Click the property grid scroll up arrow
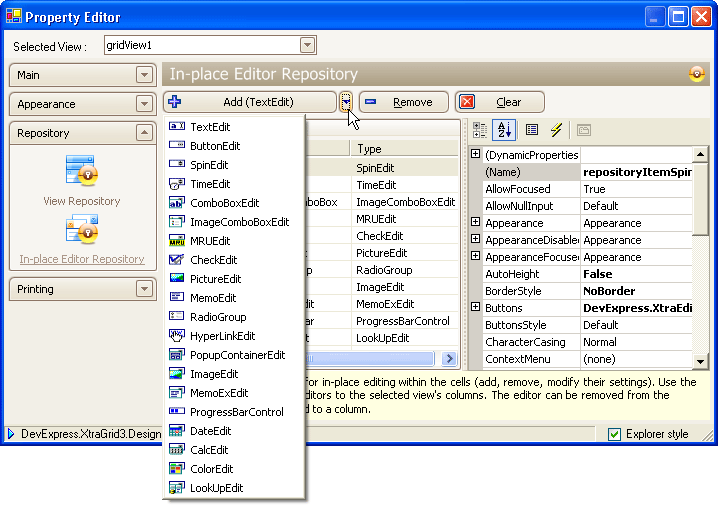This screenshot has width=718, height=505. point(700,154)
